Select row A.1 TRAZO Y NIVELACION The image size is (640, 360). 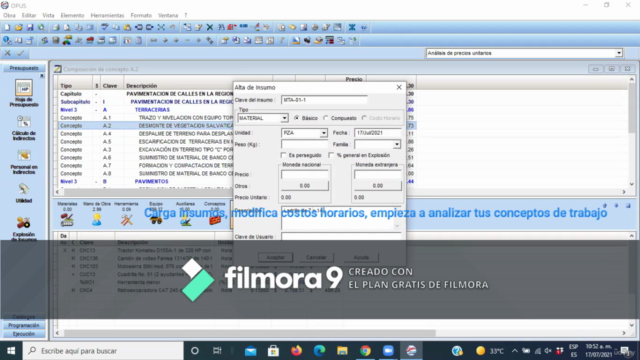click(x=145, y=118)
